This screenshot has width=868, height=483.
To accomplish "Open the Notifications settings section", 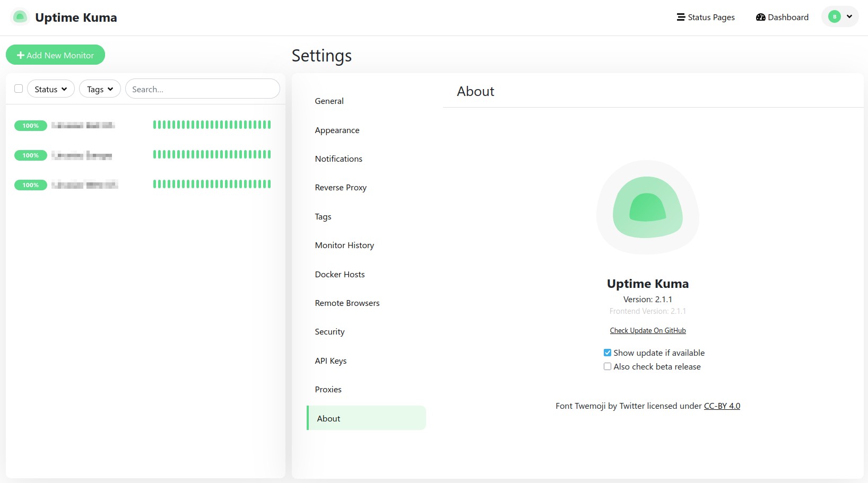I will tap(338, 159).
